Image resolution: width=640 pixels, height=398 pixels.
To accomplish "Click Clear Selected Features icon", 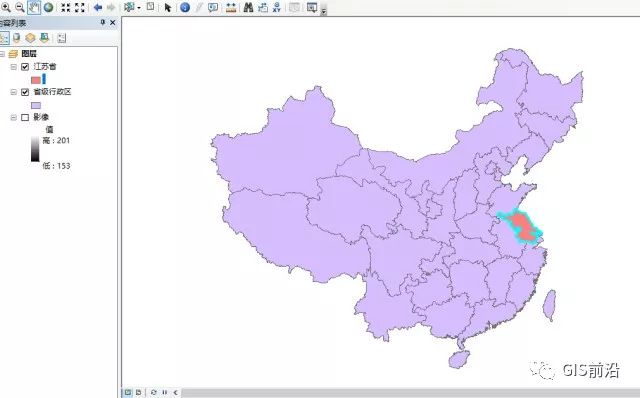I will click(x=151, y=7).
